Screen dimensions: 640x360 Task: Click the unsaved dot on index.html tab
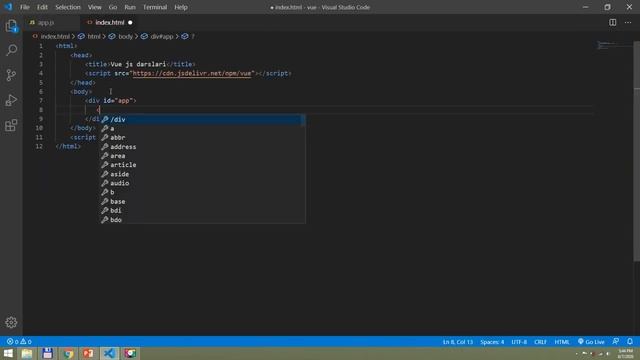[130, 22]
